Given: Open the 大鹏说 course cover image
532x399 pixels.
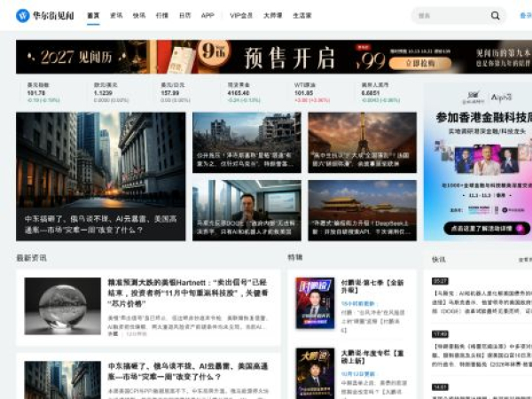Looking at the screenshot, I should (x=315, y=373).
